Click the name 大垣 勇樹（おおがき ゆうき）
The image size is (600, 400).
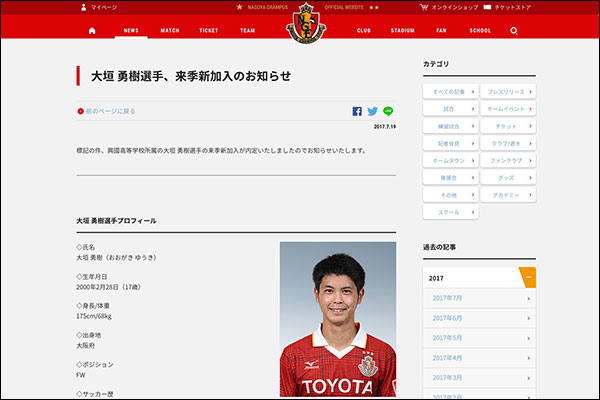coord(116,258)
